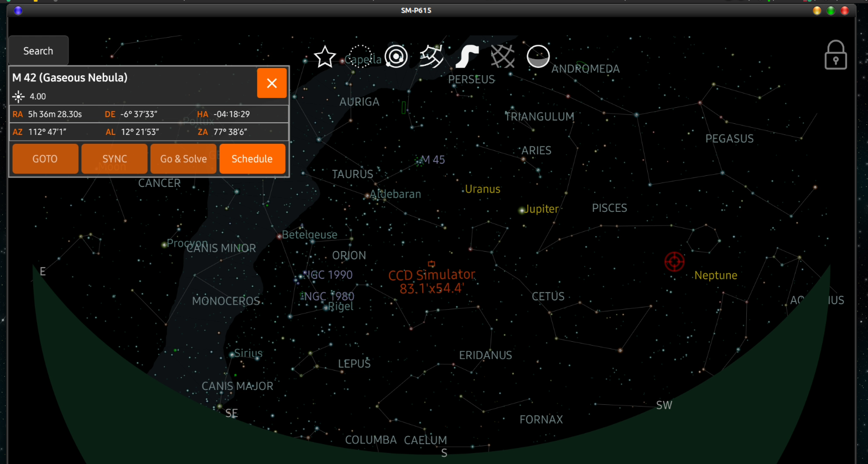Click the small CCD Simulator field-of-view box
868x464 pixels.
point(432,264)
